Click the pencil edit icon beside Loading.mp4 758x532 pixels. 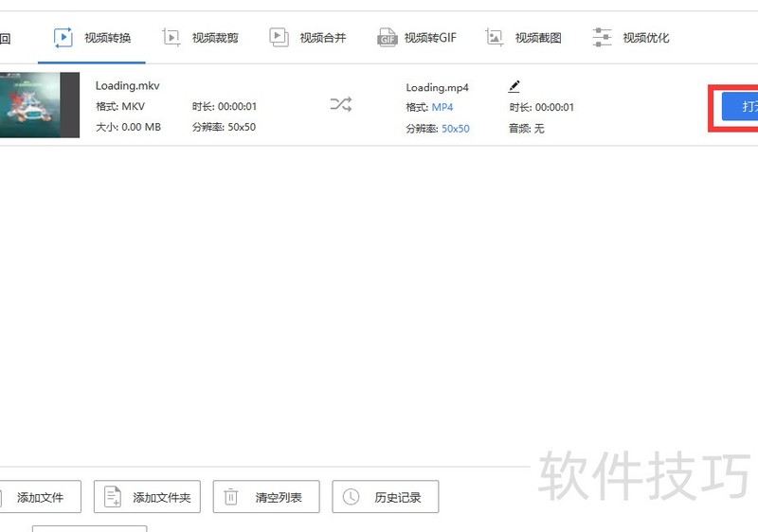pyautogui.click(x=514, y=86)
